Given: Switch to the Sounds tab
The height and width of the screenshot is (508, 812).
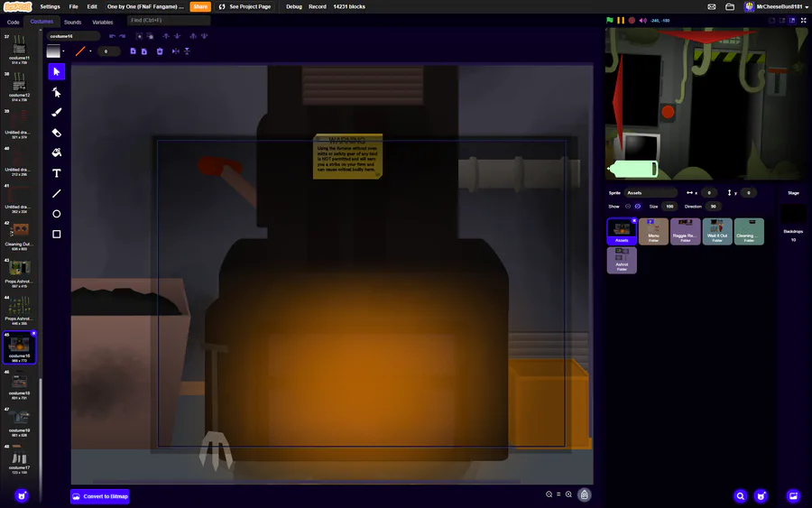Looking at the screenshot, I should [x=72, y=23].
